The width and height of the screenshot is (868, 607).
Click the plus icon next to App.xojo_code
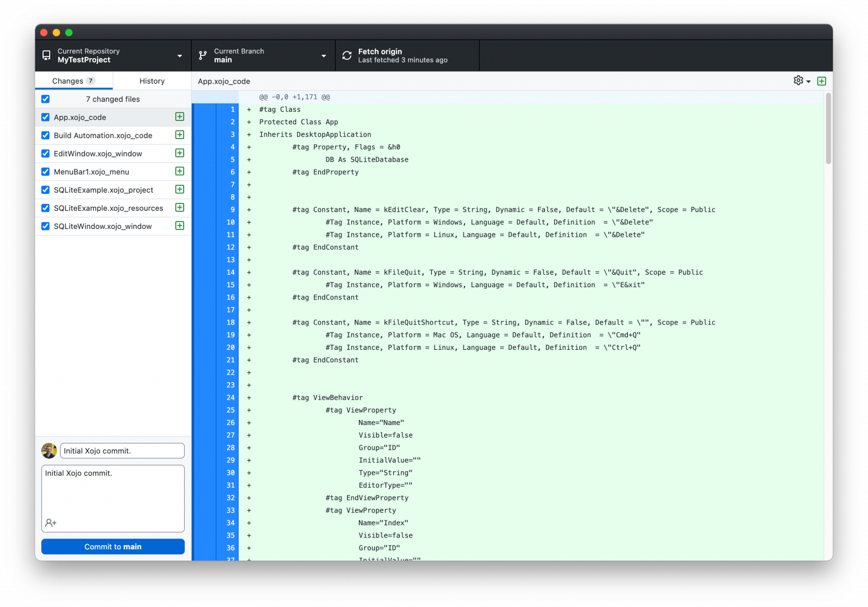click(x=179, y=116)
